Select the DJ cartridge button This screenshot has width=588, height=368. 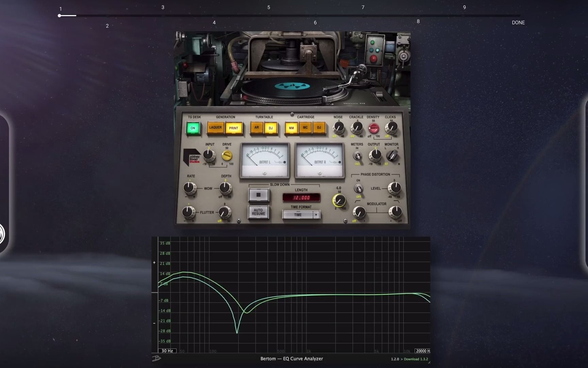click(x=319, y=128)
